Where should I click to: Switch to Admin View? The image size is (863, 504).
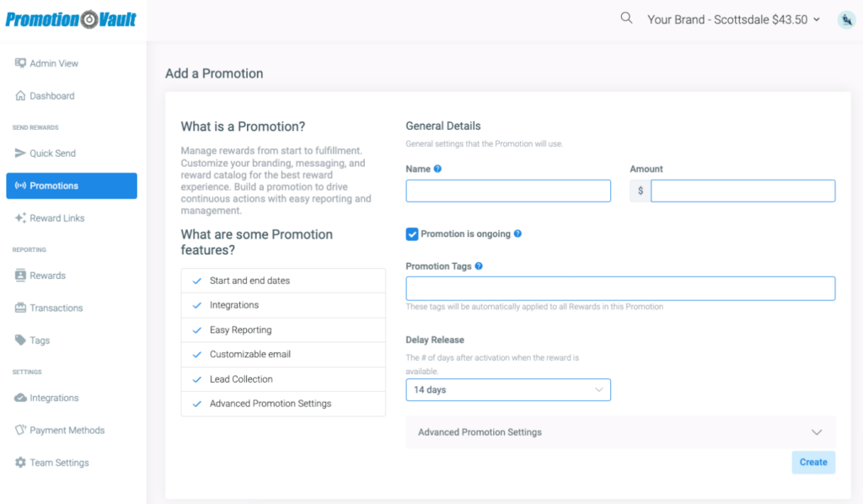(53, 63)
